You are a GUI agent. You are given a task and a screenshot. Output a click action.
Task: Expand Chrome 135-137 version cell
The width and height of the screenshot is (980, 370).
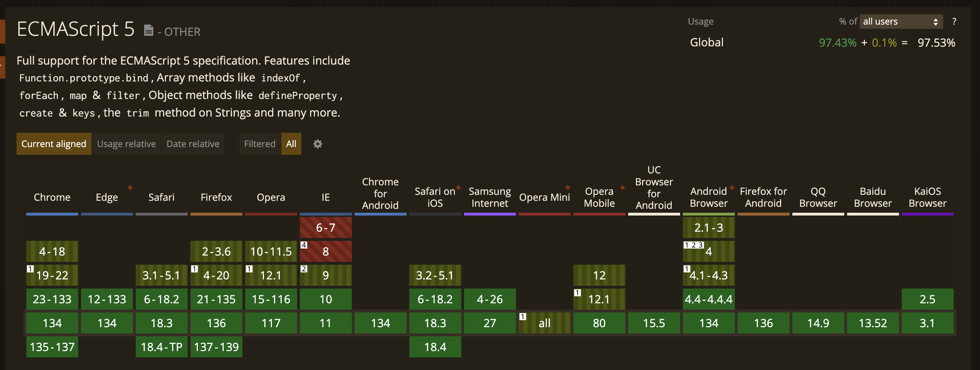point(52,347)
